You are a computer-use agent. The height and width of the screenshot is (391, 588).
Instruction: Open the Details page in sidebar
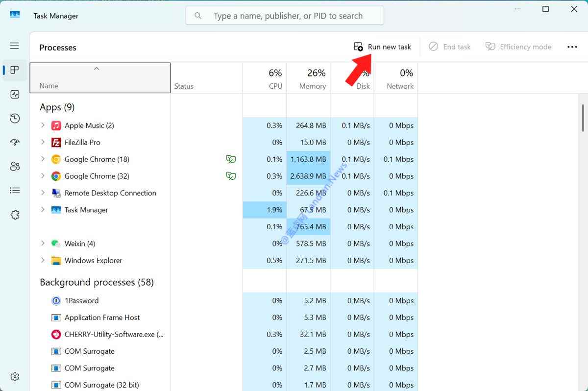(15, 190)
